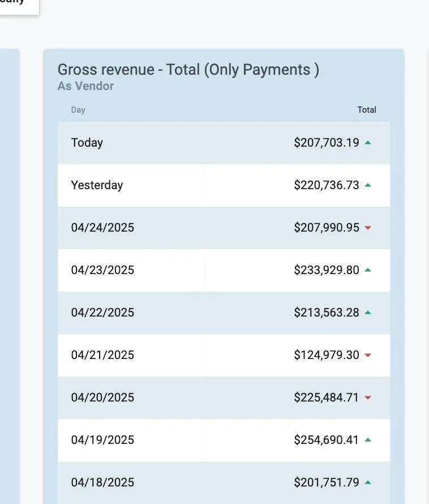Click the green up arrow beside Today's total
429x504 pixels.
point(368,143)
